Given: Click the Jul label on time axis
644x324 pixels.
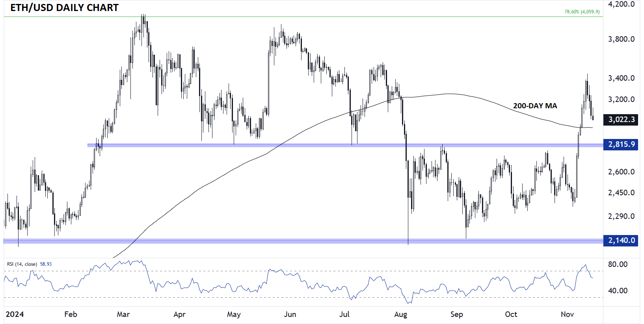Looking at the screenshot, I should coord(344,314).
